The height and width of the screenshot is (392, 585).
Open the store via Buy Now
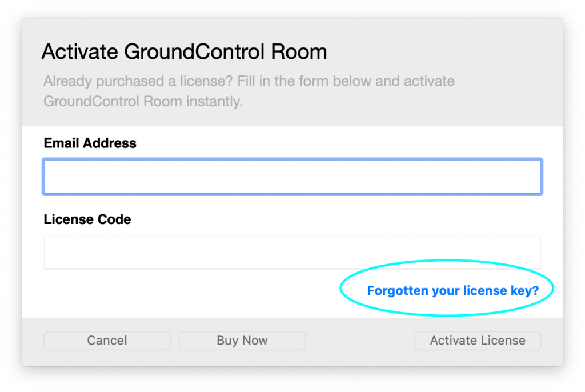pyautogui.click(x=242, y=341)
